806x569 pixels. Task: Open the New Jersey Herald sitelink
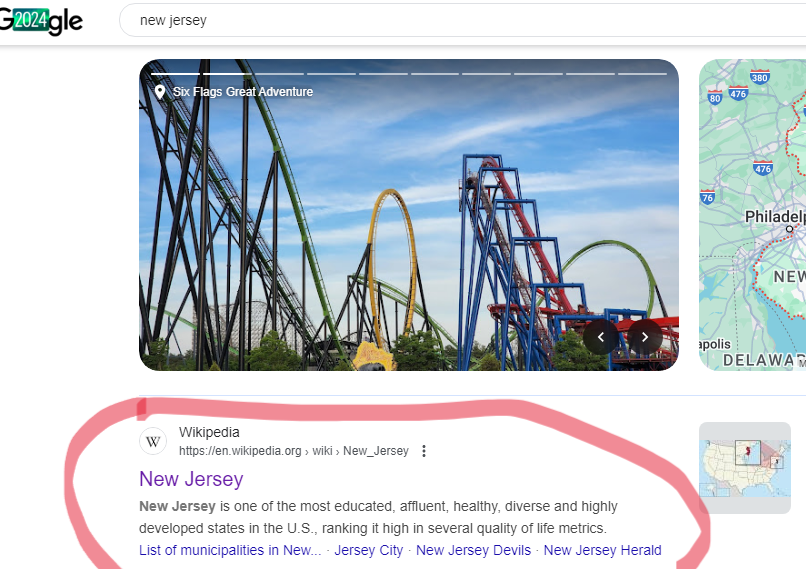(602, 550)
